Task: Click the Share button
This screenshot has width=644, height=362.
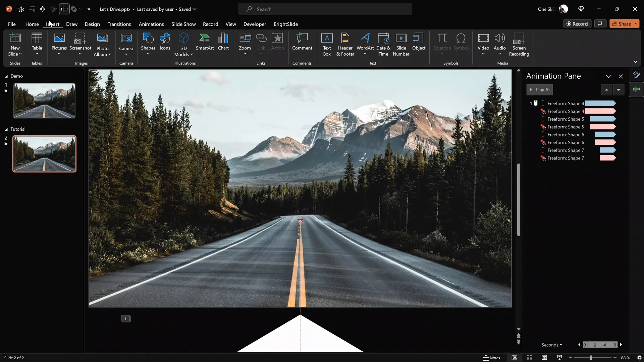Action: 622,24
